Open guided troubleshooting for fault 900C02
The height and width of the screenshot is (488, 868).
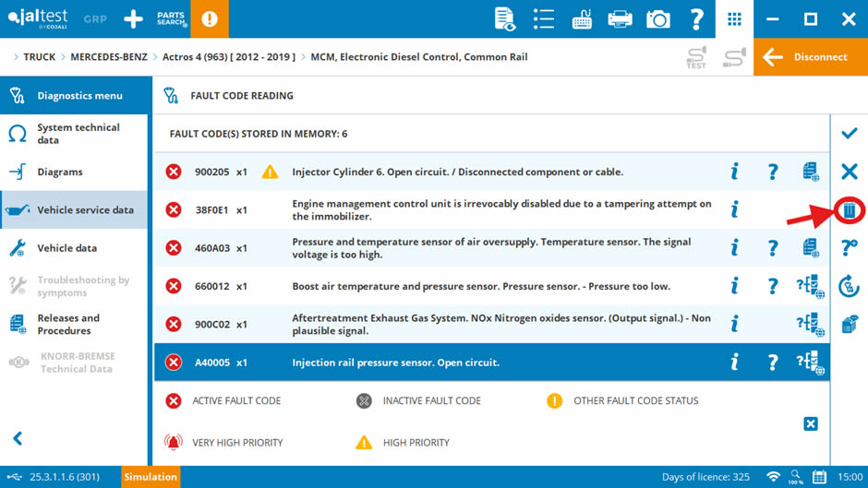tap(811, 325)
